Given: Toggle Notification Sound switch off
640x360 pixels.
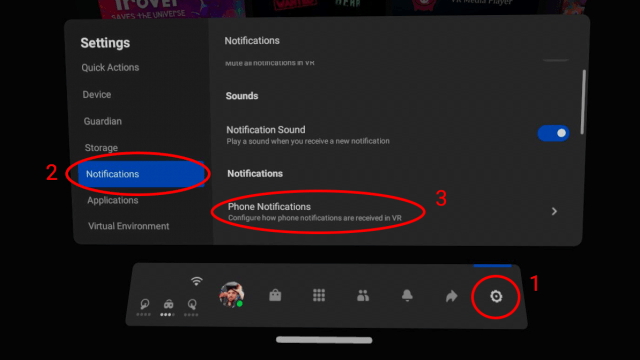Looking at the screenshot, I should pos(553,133).
